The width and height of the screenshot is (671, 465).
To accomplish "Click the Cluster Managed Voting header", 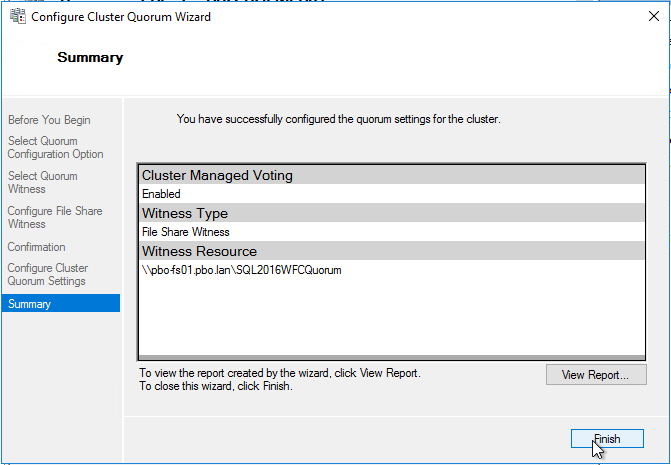I will tap(392, 175).
